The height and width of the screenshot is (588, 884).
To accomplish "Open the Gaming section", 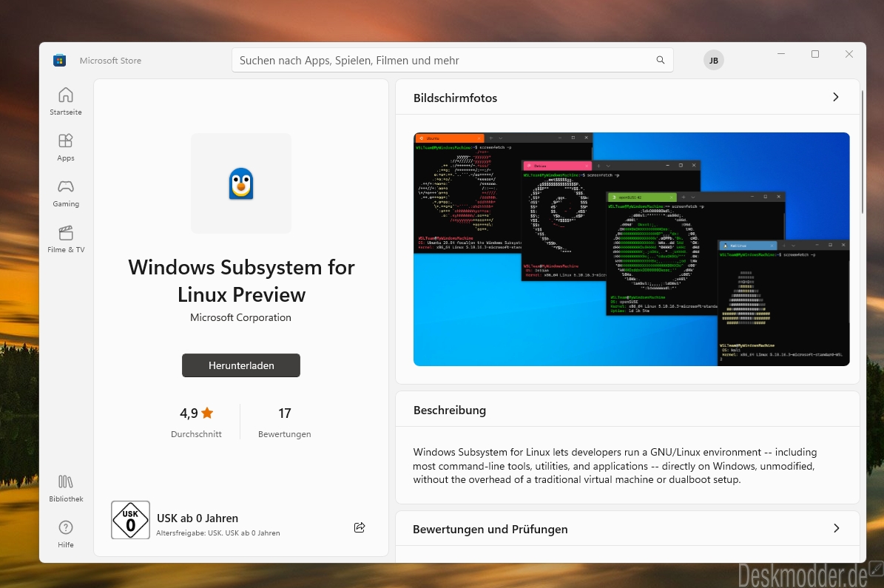I will [66, 193].
